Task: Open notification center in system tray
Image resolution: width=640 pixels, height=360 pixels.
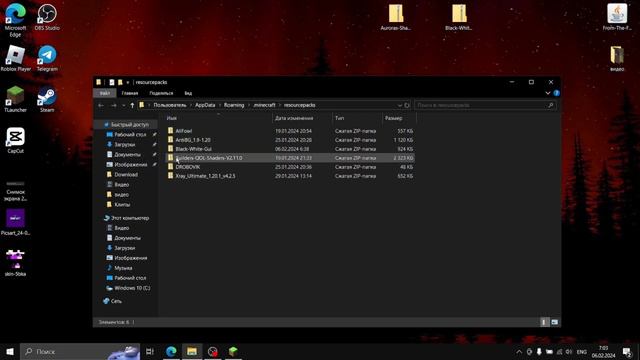Action: coord(627,351)
